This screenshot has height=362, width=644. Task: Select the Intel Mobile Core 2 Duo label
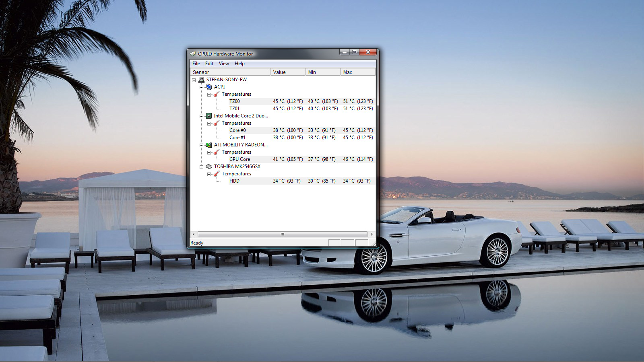coord(241,116)
